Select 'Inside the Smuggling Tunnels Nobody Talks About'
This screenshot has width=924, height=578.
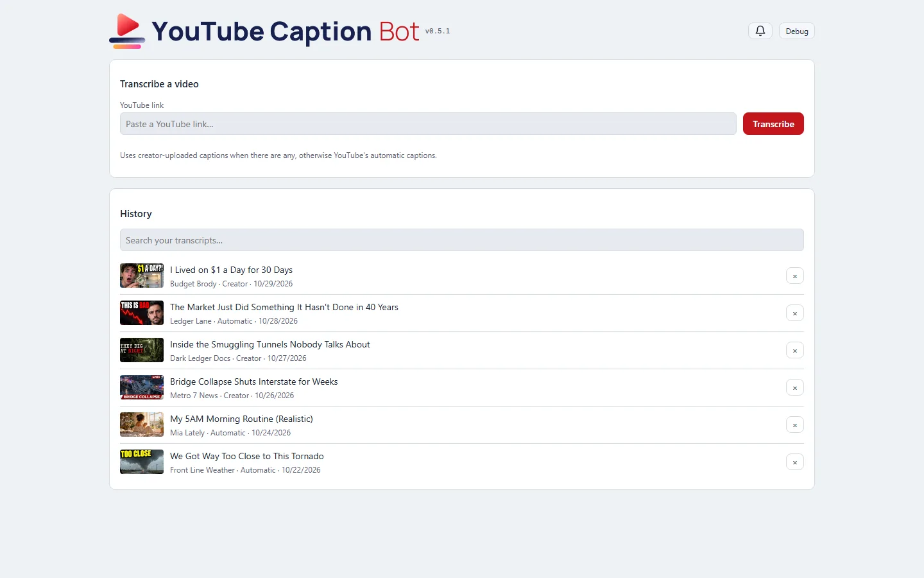(270, 344)
